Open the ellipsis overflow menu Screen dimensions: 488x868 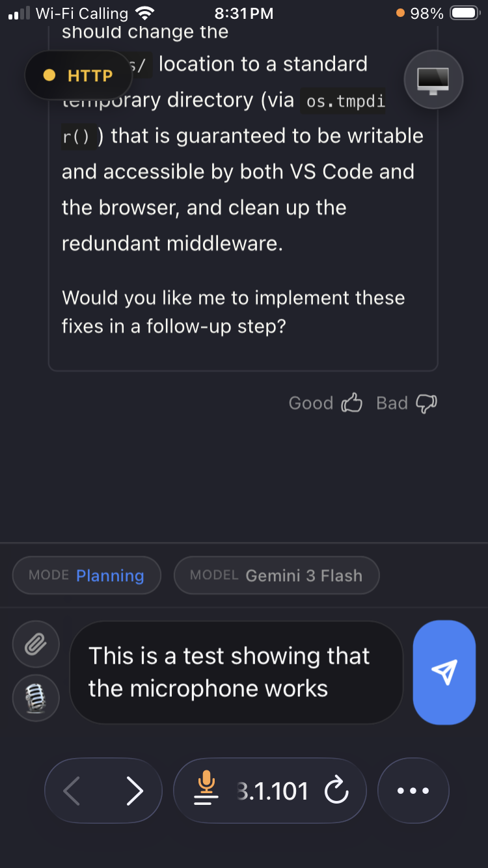[414, 791]
